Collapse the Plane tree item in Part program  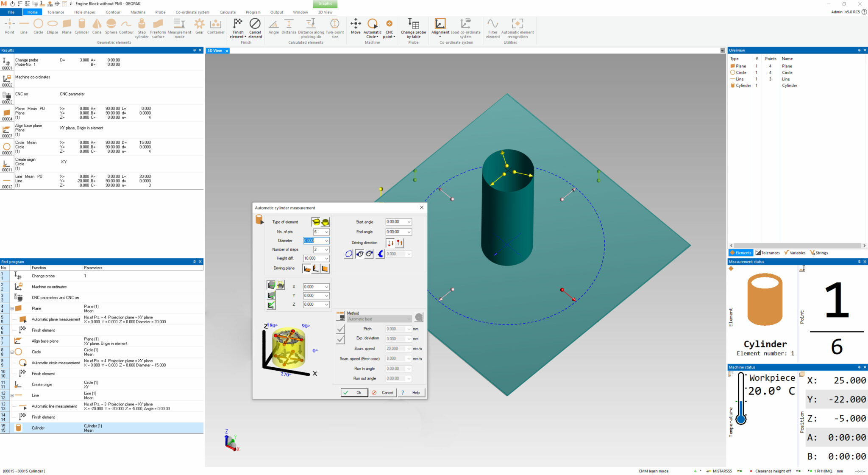click(12, 309)
